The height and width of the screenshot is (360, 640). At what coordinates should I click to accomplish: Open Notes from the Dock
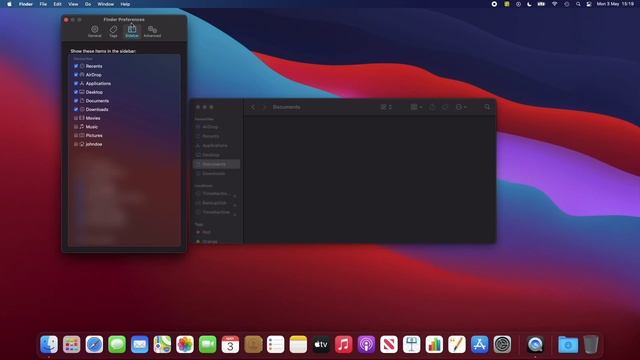(x=298, y=344)
